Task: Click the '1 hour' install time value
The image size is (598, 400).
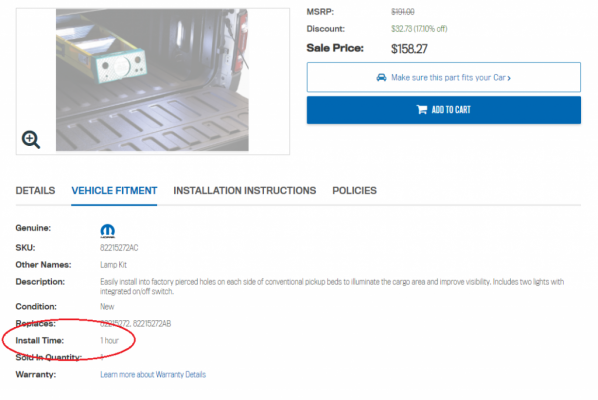Action: (x=109, y=341)
